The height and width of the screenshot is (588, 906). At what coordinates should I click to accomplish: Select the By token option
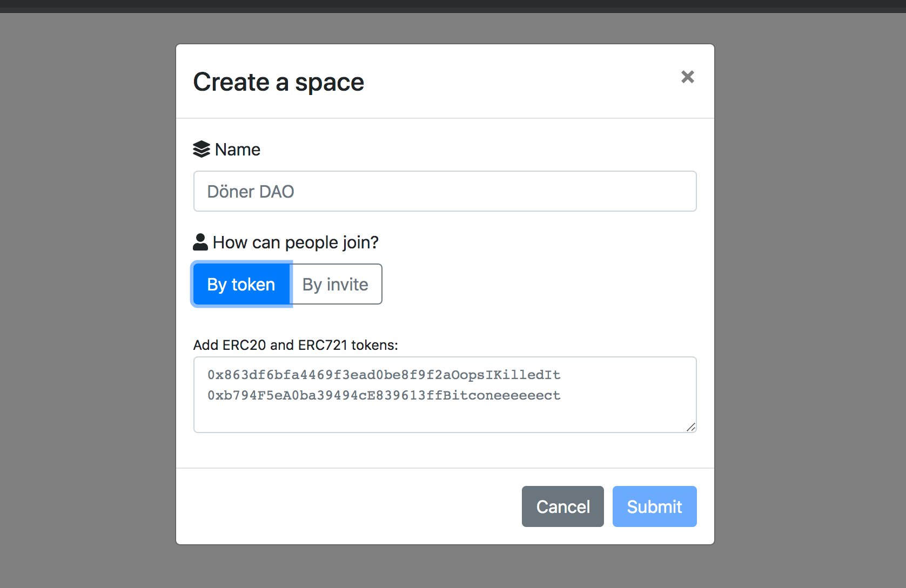click(x=241, y=284)
